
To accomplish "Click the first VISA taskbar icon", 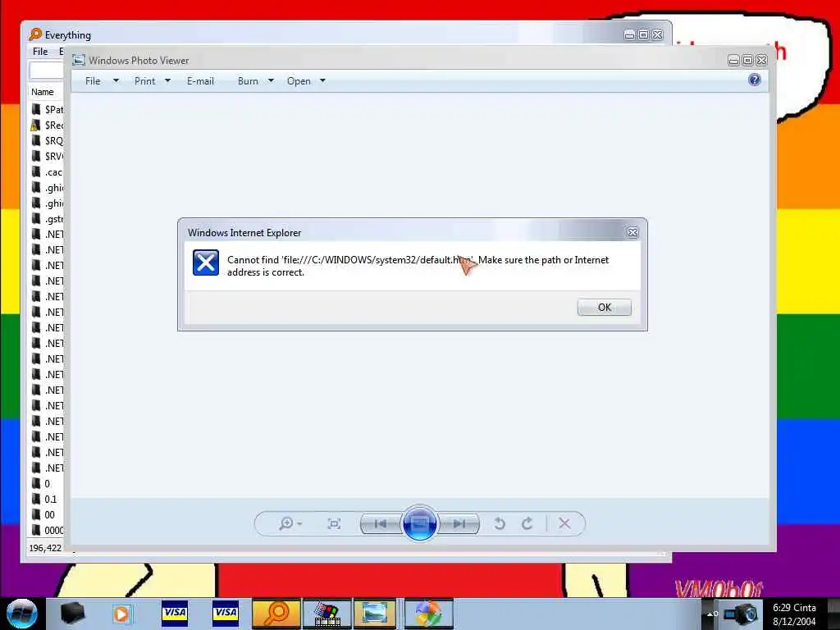I will pos(175,613).
